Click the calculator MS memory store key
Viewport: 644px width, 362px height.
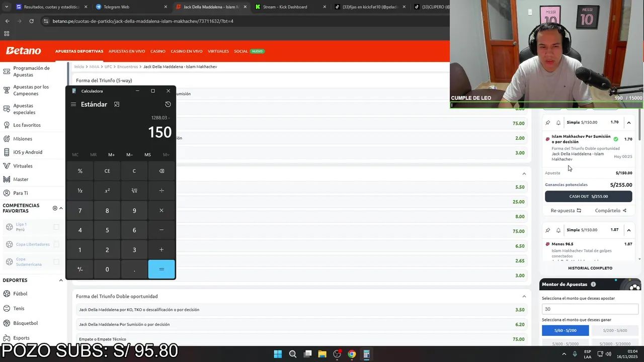pyautogui.click(x=147, y=155)
